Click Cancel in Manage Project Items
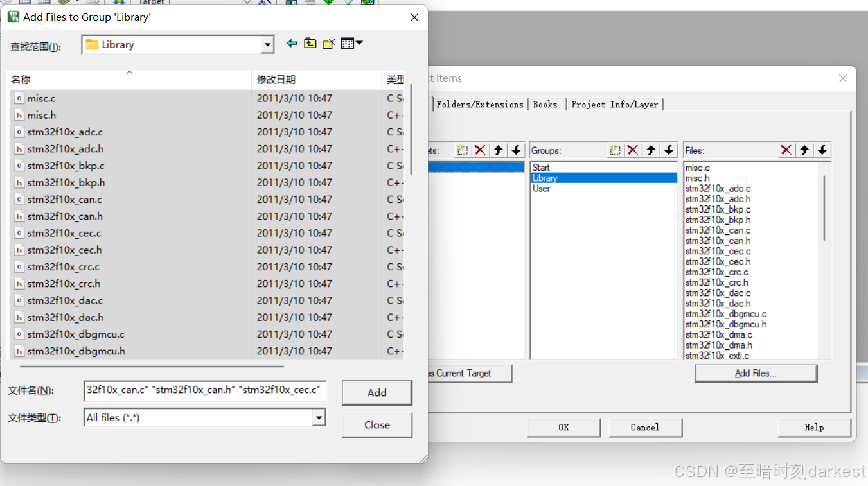The width and height of the screenshot is (868, 486). click(x=645, y=428)
